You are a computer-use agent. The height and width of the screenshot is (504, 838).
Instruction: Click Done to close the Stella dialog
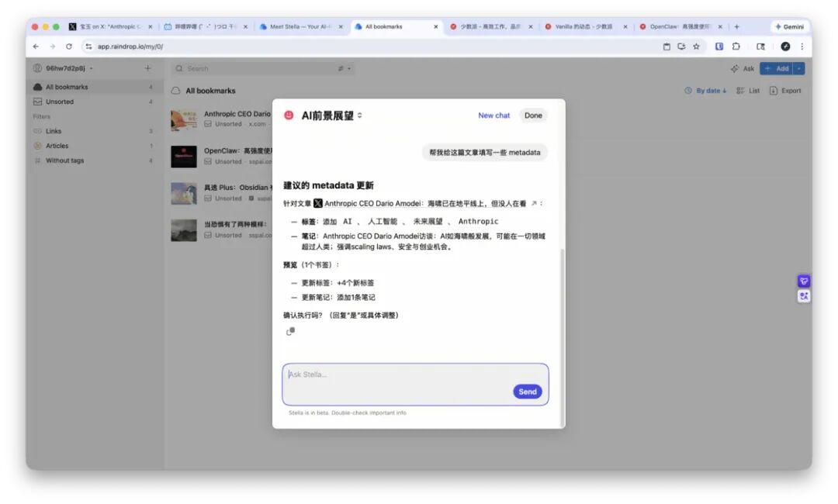pyautogui.click(x=533, y=116)
